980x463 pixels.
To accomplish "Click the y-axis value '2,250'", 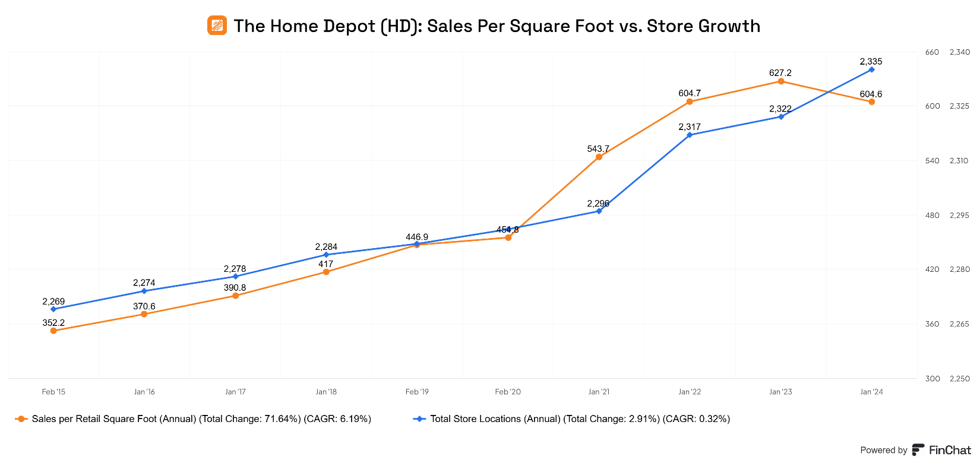I will coord(960,379).
